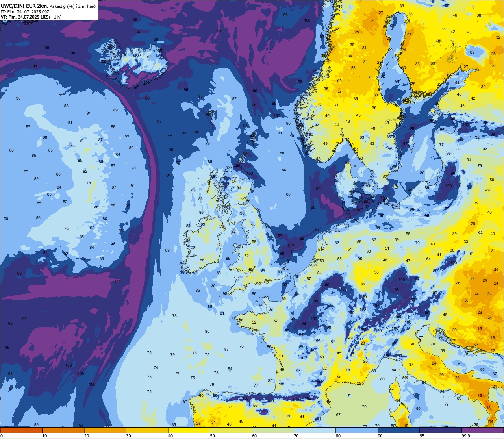Click the "0" tick label on the legend
This screenshot has width=504, height=439.
point(2,436)
